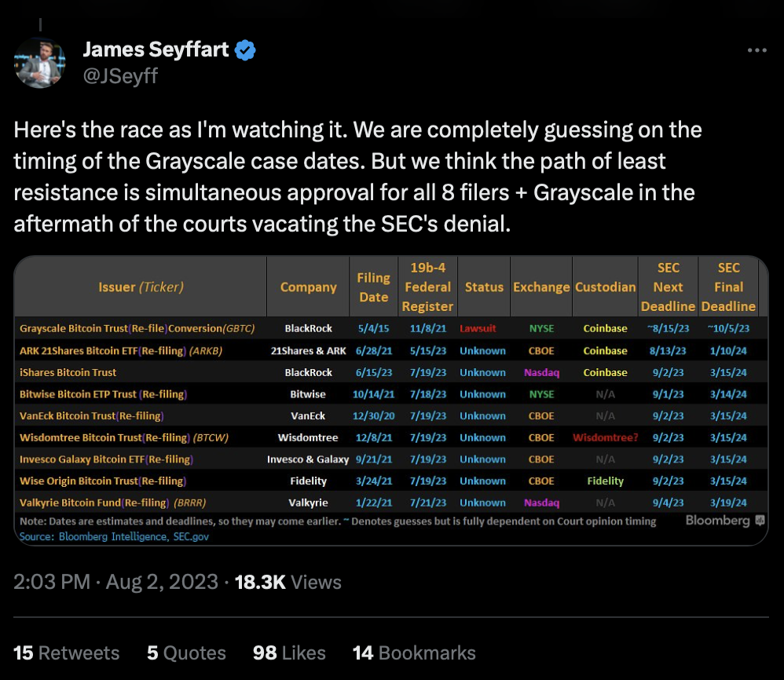784x680 pixels.
Task: Click Nasdaq exchange in Valkyrie row
Action: pyautogui.click(x=541, y=503)
